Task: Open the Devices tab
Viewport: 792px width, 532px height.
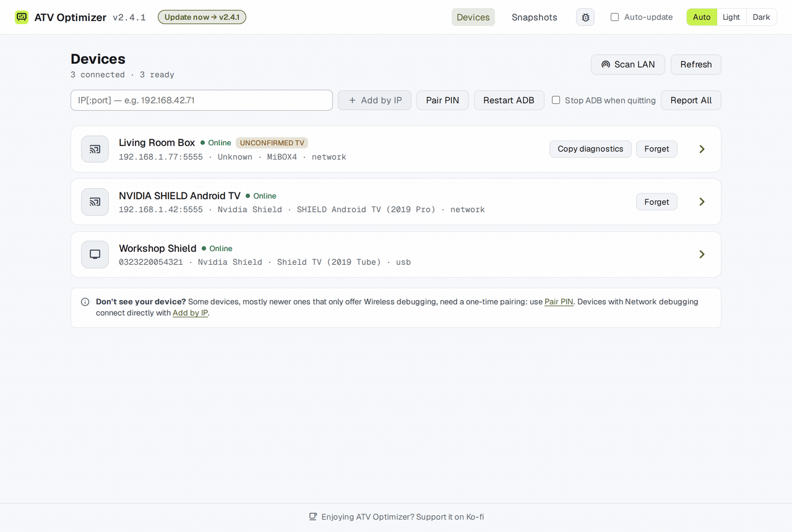Action: pos(473,17)
